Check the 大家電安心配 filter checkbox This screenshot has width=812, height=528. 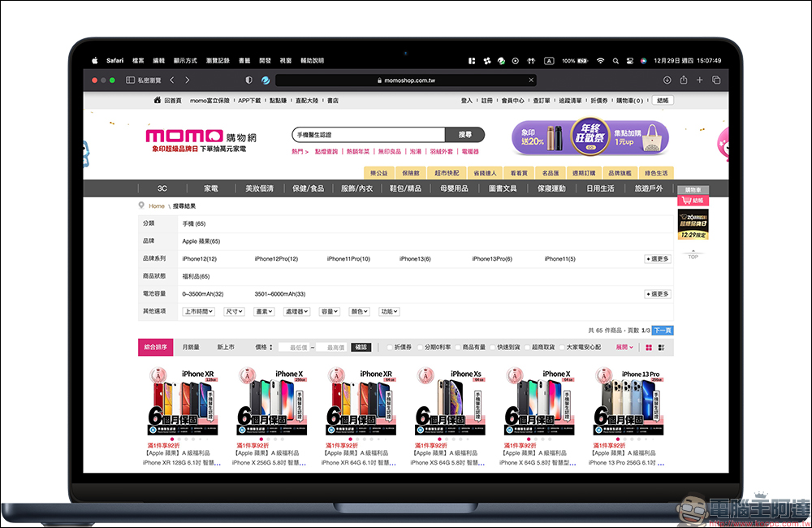(562, 348)
